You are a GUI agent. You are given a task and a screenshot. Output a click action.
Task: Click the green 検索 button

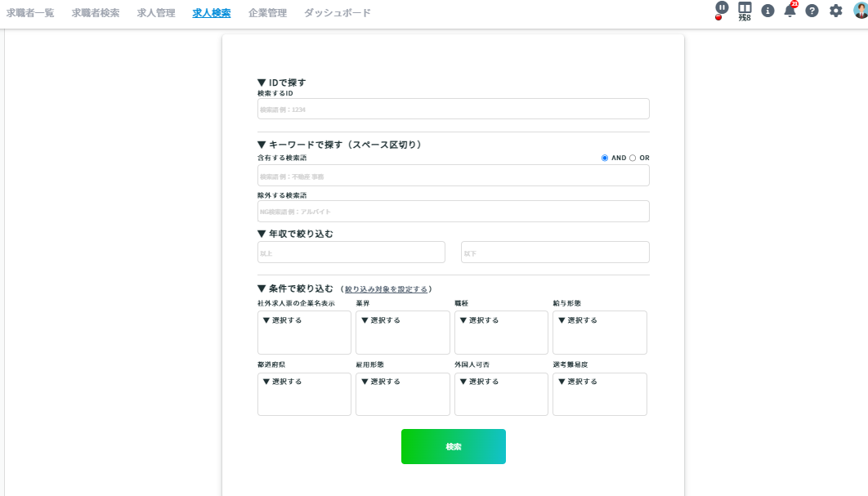tap(453, 446)
